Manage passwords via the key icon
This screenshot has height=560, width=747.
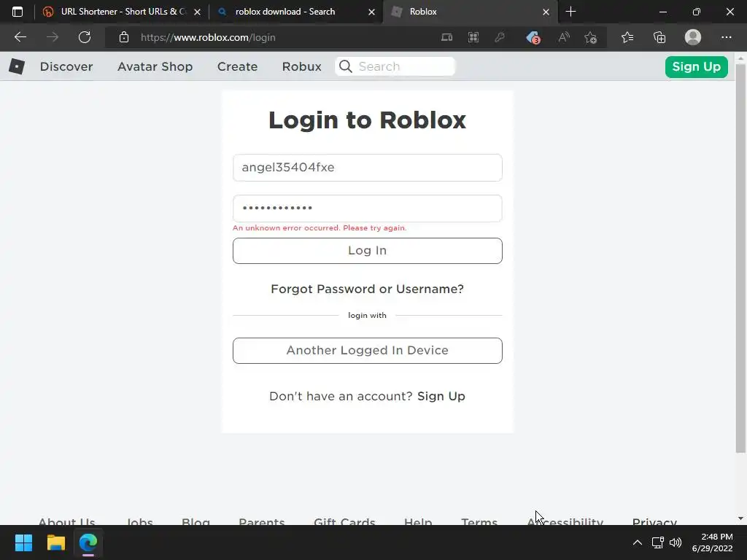(x=500, y=37)
